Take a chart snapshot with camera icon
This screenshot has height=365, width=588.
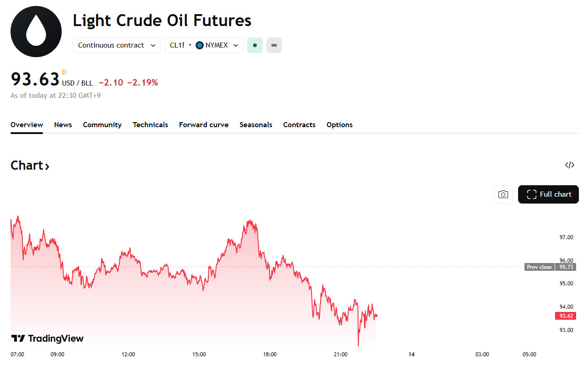(503, 194)
